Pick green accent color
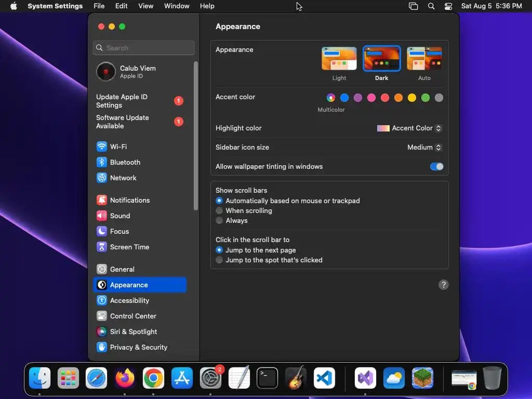 coord(425,98)
